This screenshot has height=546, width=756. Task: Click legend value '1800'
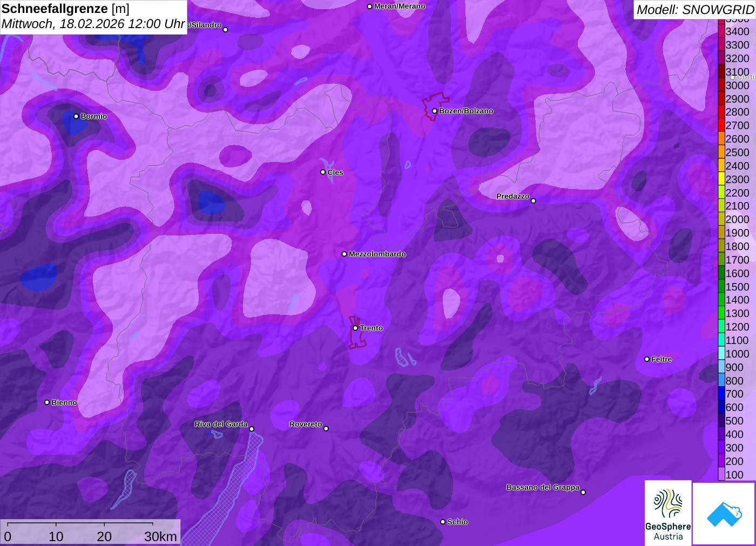[x=738, y=246]
